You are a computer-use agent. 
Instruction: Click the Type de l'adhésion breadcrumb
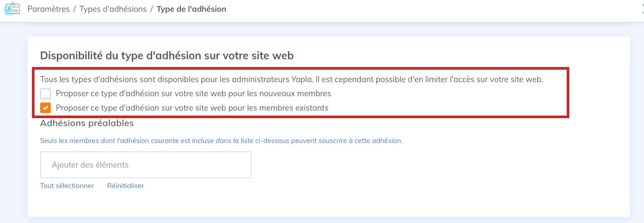pos(191,9)
